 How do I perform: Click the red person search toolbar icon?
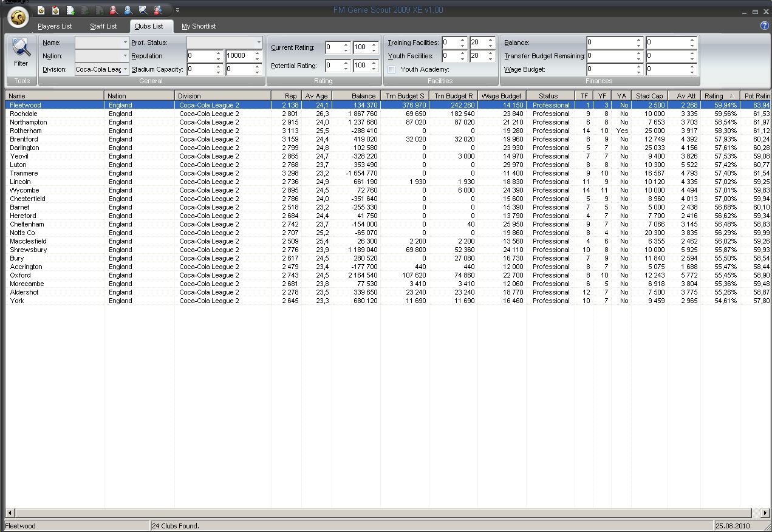pyautogui.click(x=114, y=10)
